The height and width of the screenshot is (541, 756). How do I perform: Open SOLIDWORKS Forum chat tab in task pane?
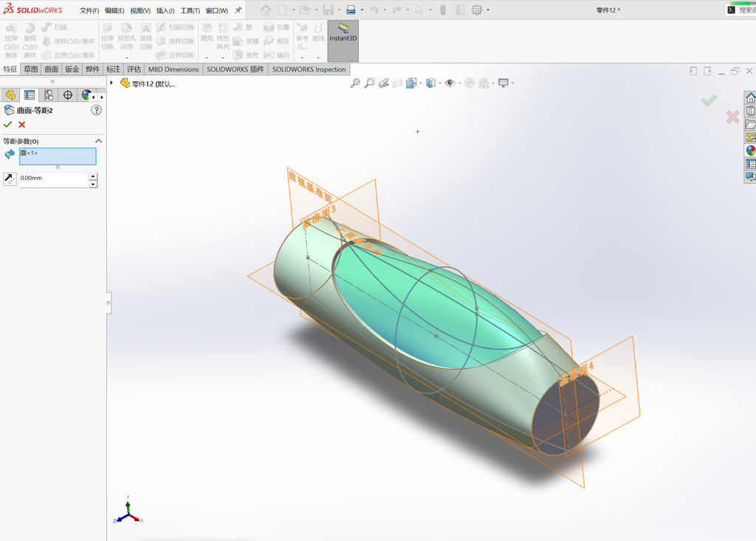751,176
